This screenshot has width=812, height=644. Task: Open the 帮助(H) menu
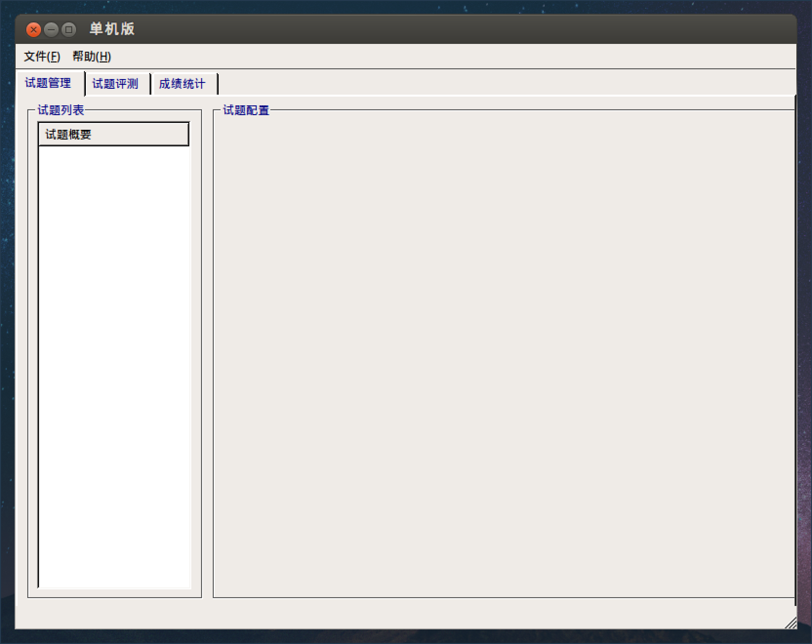click(x=92, y=57)
